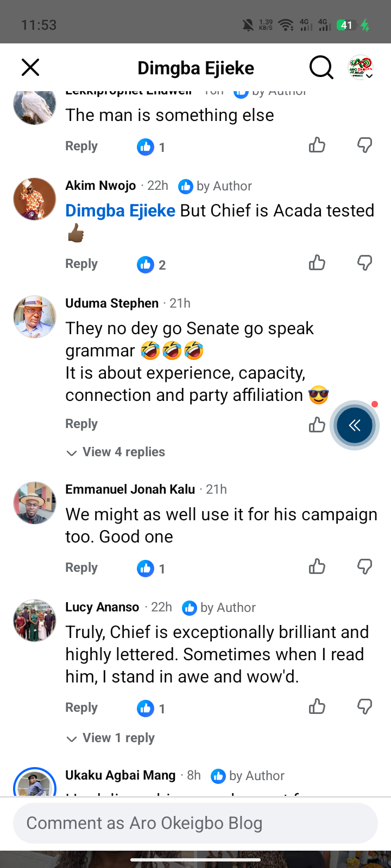Thumbs up Lucy Ananso's comment
The image size is (391, 868).
pos(317,707)
